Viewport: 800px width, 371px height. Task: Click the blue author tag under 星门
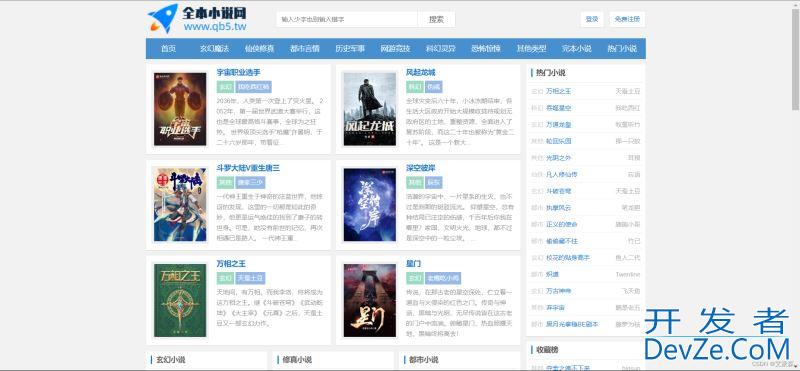coord(443,278)
